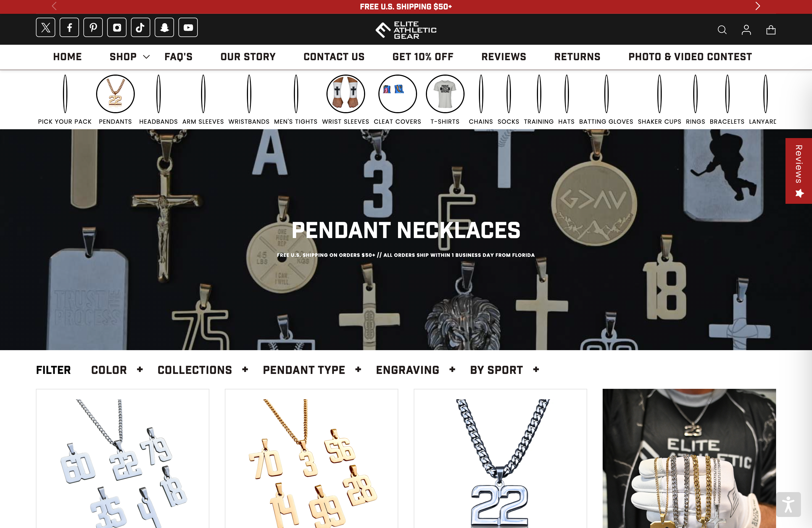The width and height of the screenshot is (812, 528).
Task: Expand the By Sport filter
Action: click(505, 370)
